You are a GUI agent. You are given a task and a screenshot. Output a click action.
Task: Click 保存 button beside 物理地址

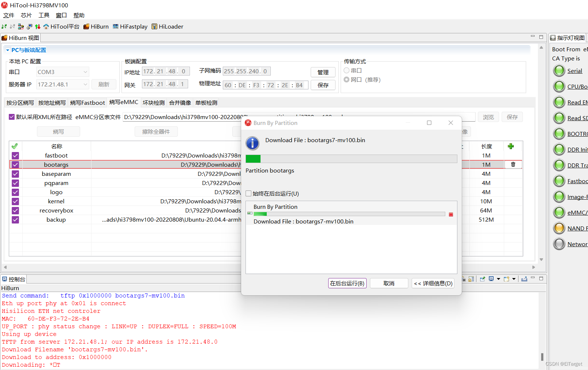tap(323, 85)
